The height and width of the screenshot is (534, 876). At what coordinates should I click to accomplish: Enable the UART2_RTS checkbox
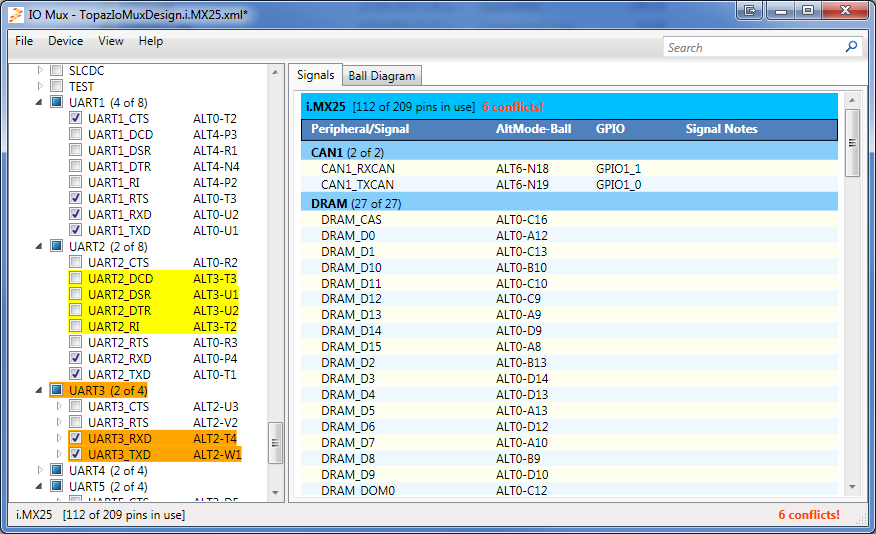[x=75, y=342]
